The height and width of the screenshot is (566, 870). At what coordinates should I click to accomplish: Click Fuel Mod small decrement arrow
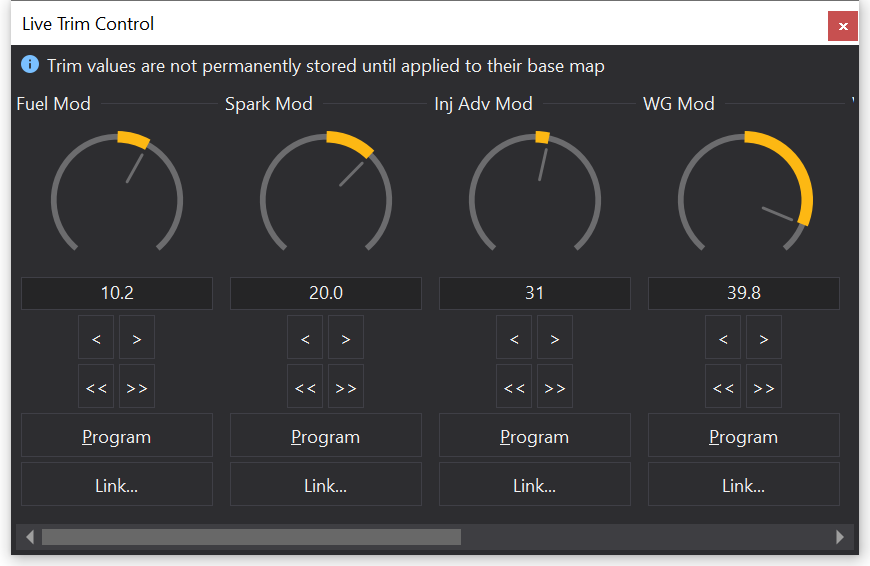coord(96,339)
